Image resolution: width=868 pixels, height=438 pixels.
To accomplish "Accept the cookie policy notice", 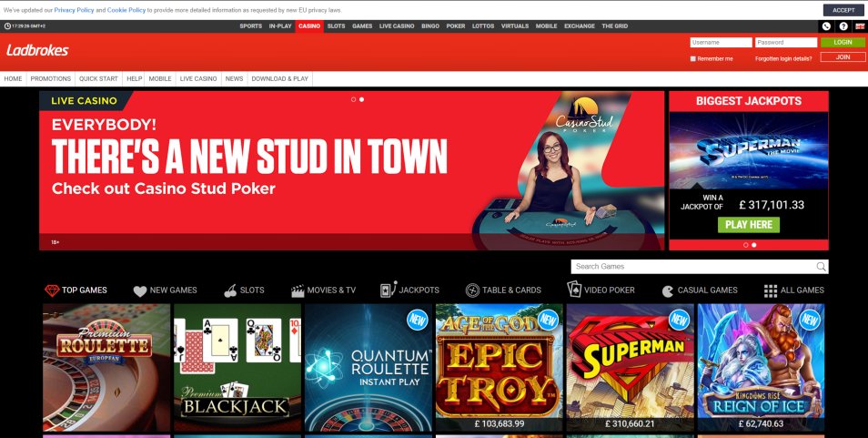I will tap(843, 10).
